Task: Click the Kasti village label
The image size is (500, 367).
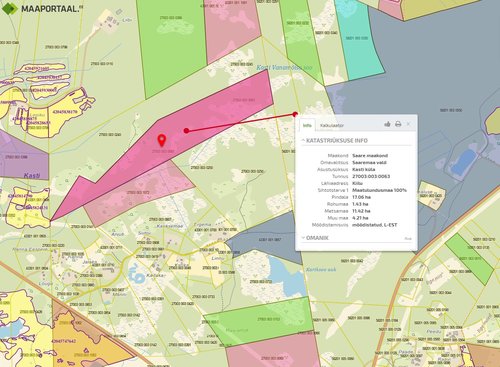Action: (x=32, y=175)
